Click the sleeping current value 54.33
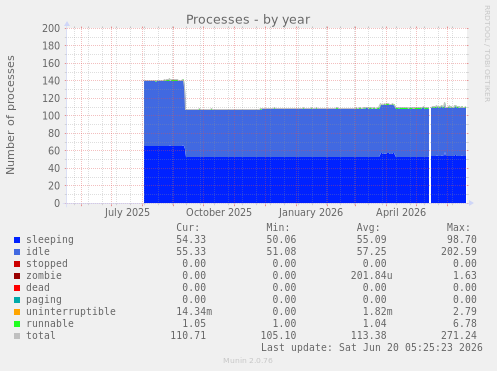Image resolution: width=497 pixels, height=371 pixels. pos(191,240)
